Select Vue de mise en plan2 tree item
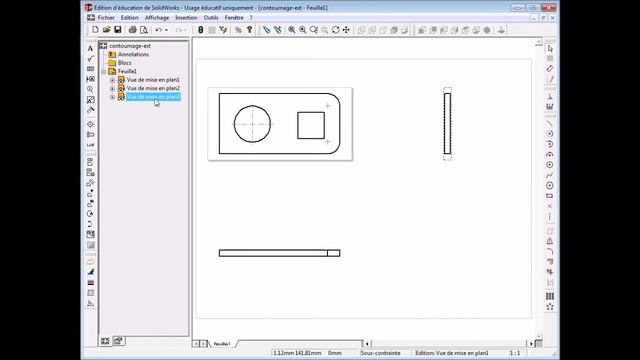Viewport: 640px width, 360px height. tap(153, 89)
